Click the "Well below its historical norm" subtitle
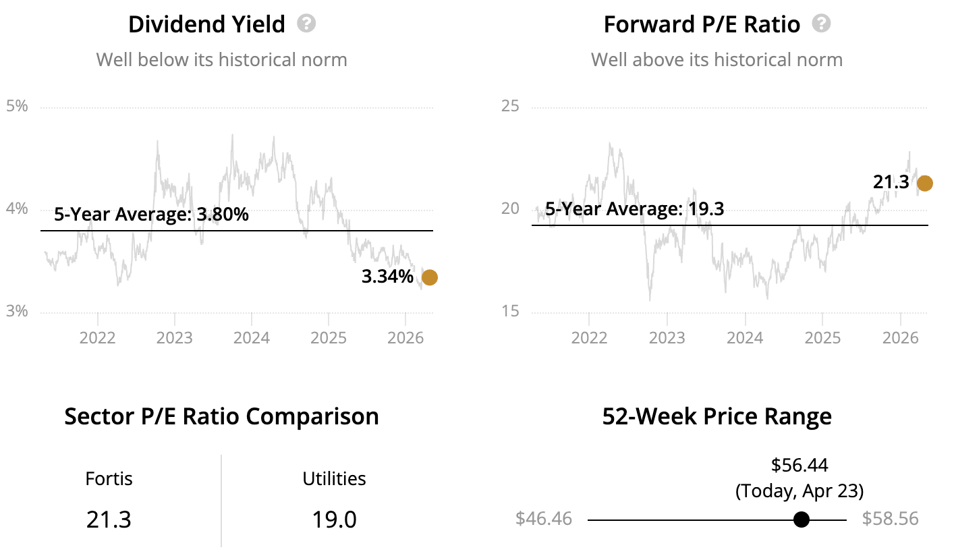The width and height of the screenshot is (954, 560). click(221, 60)
